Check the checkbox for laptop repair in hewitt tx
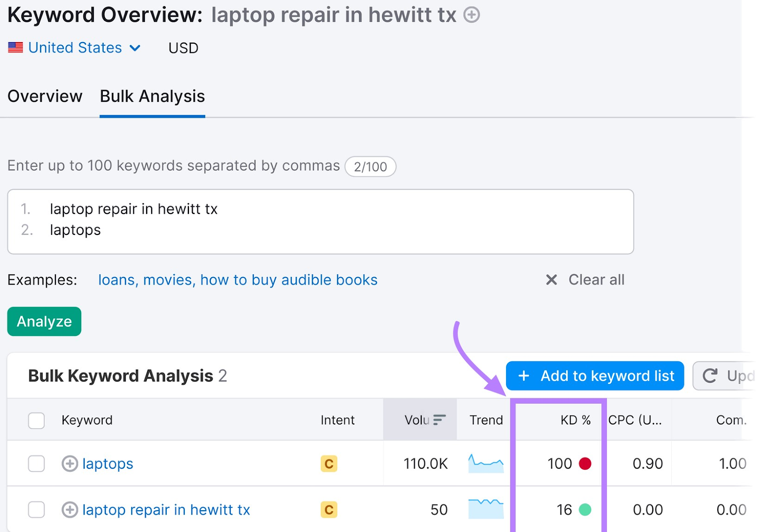Image resolution: width=758 pixels, height=532 pixels. tap(36, 510)
